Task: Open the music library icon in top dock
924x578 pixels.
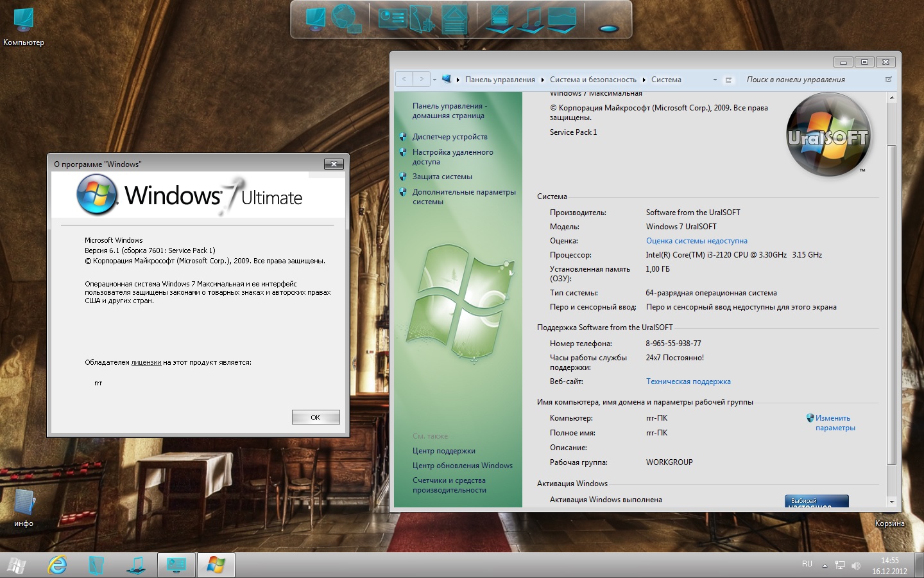Action: [531, 19]
